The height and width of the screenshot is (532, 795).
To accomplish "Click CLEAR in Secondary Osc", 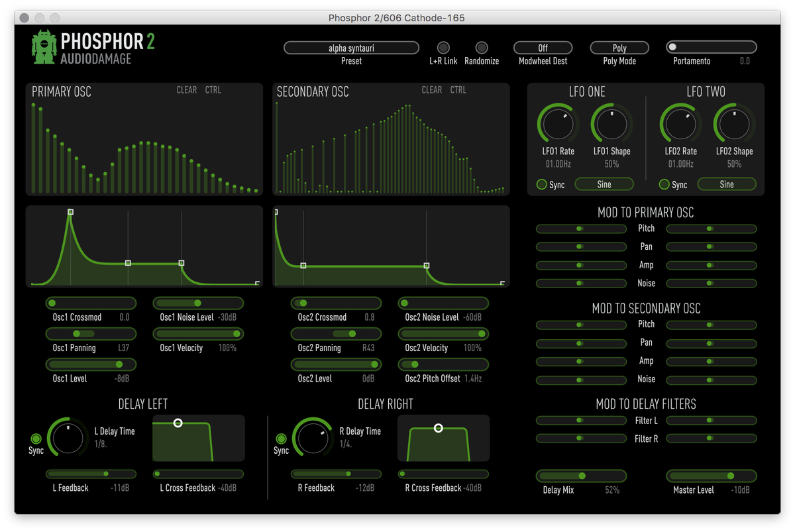I will 431,90.
